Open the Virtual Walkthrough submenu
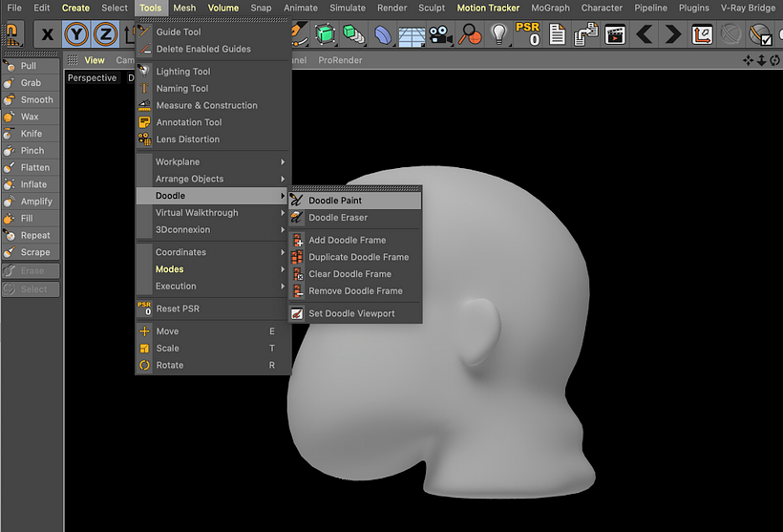The height and width of the screenshot is (532, 783). click(x=214, y=213)
